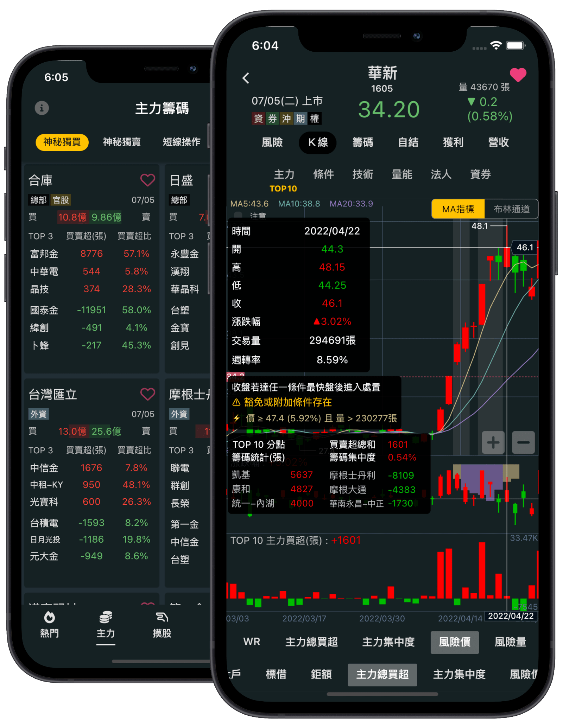Zoom in chart with plus button

(493, 442)
